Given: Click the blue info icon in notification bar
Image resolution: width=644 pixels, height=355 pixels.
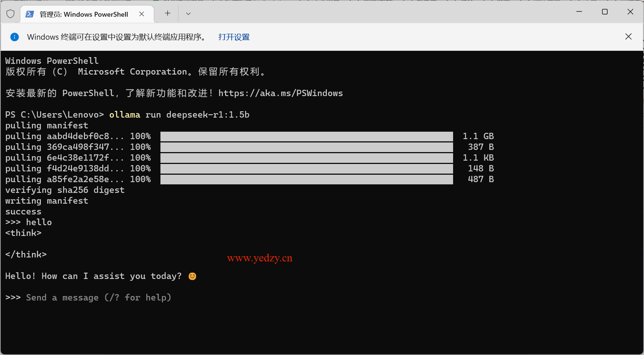Looking at the screenshot, I should (14, 37).
